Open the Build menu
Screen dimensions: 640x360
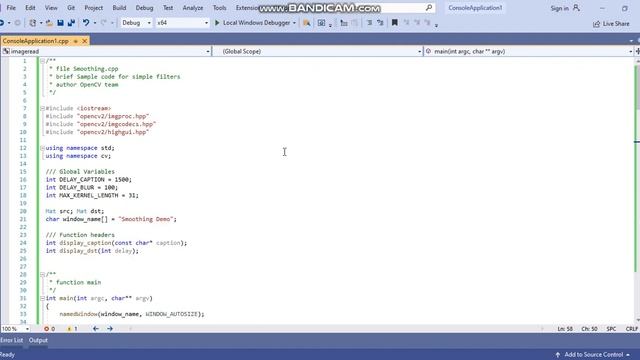pyautogui.click(x=119, y=8)
